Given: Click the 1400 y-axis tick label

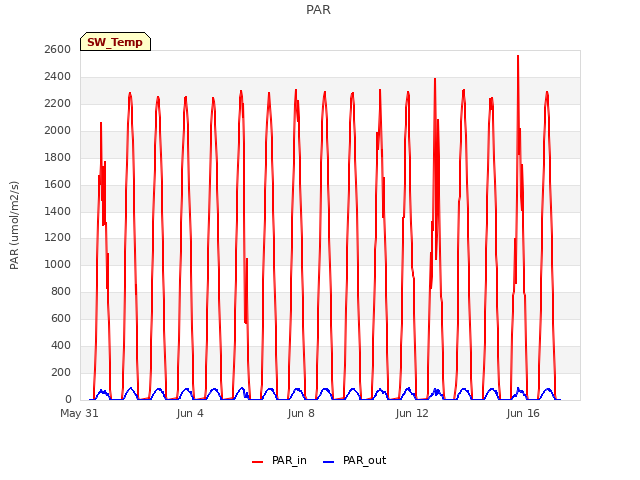Looking at the screenshot, I should tap(58, 211).
